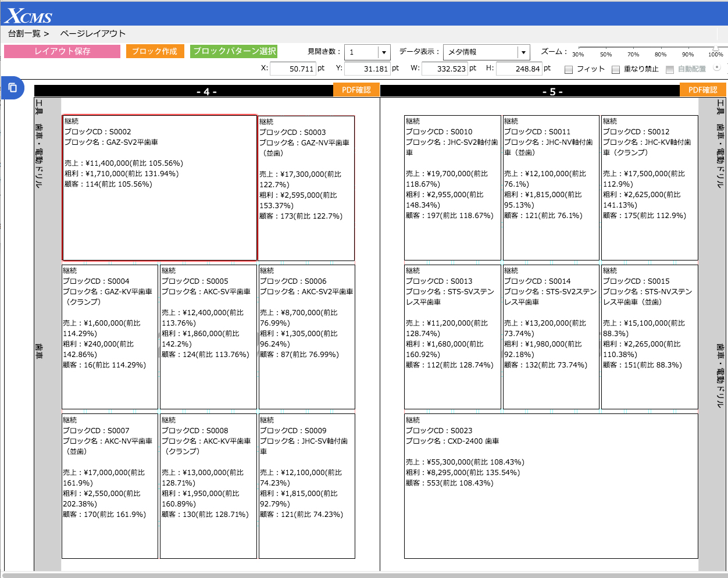Screen dimensions: 728x578
Task: Open ブロックパターン選択
Action: 234,51
